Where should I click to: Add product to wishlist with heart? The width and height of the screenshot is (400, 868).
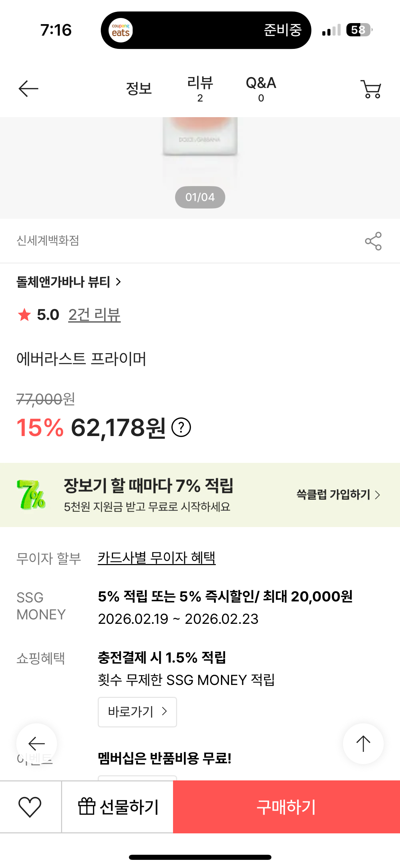coord(30,807)
